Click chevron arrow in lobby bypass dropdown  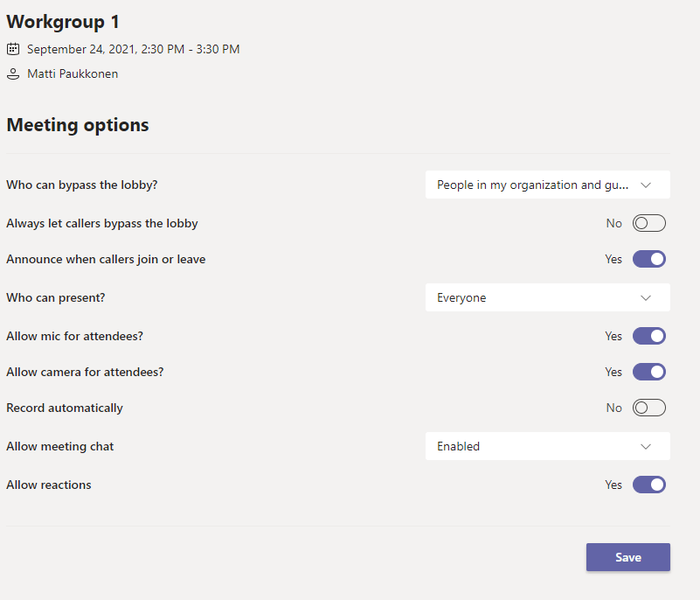click(646, 185)
